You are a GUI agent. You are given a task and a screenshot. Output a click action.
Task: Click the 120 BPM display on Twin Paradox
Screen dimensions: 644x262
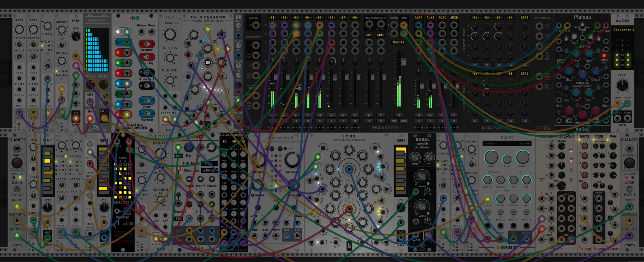208,63
